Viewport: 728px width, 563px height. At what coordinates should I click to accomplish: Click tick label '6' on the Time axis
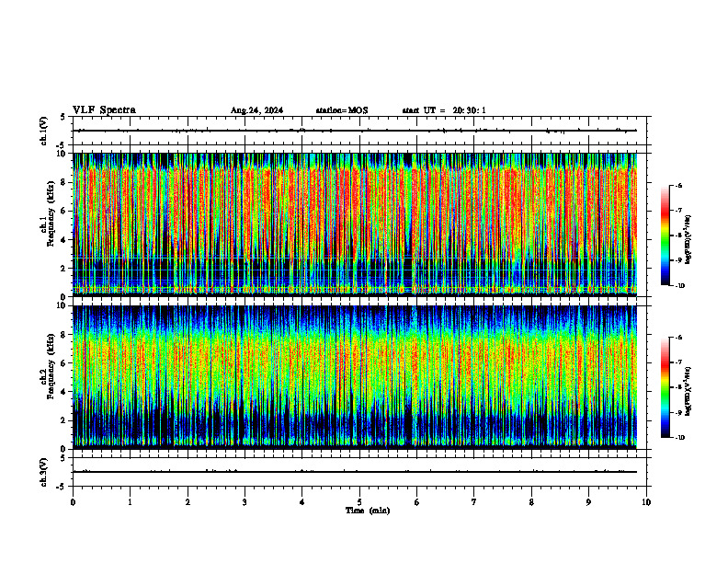point(417,502)
